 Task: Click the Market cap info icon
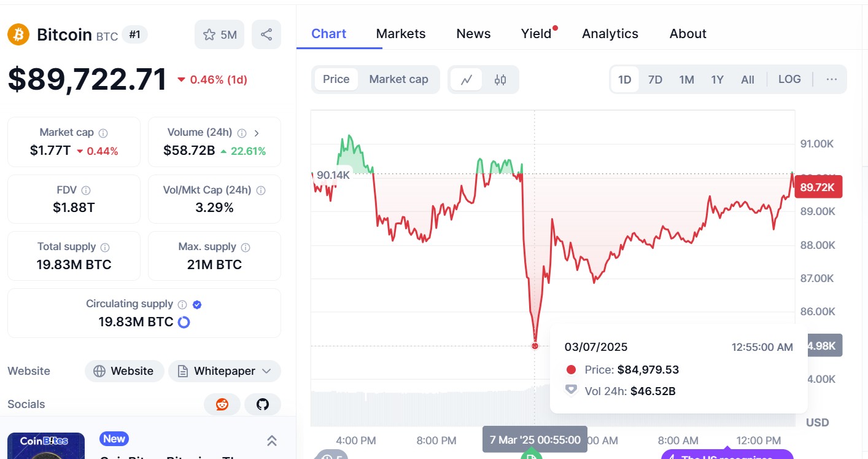click(x=103, y=133)
